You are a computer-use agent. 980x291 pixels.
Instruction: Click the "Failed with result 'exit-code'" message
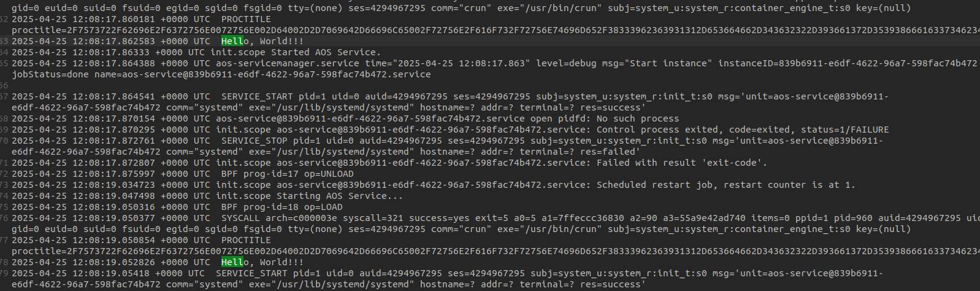681,163
